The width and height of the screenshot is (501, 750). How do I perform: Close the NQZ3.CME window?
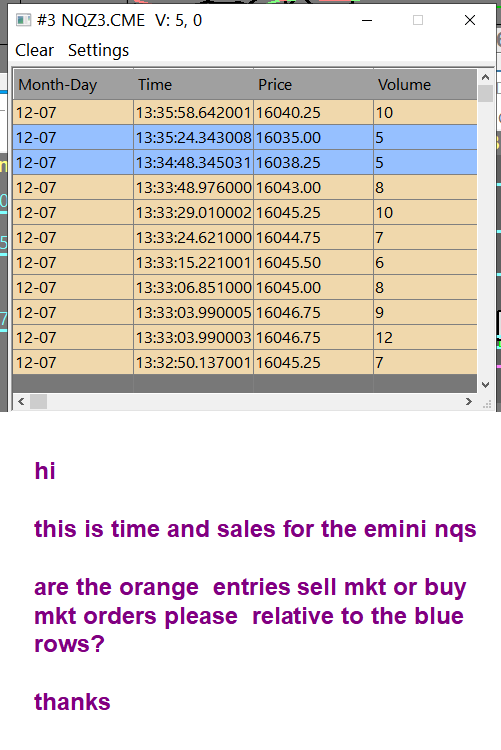pyautogui.click(x=470, y=20)
